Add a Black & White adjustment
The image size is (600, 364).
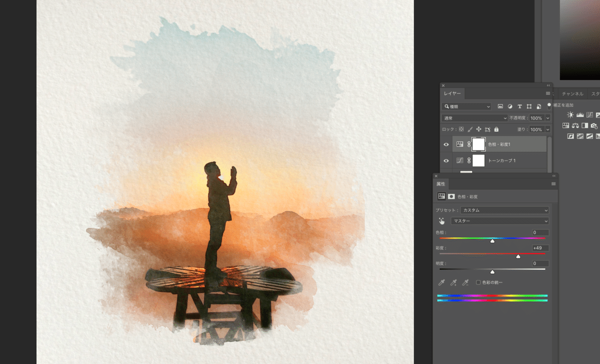[584, 125]
